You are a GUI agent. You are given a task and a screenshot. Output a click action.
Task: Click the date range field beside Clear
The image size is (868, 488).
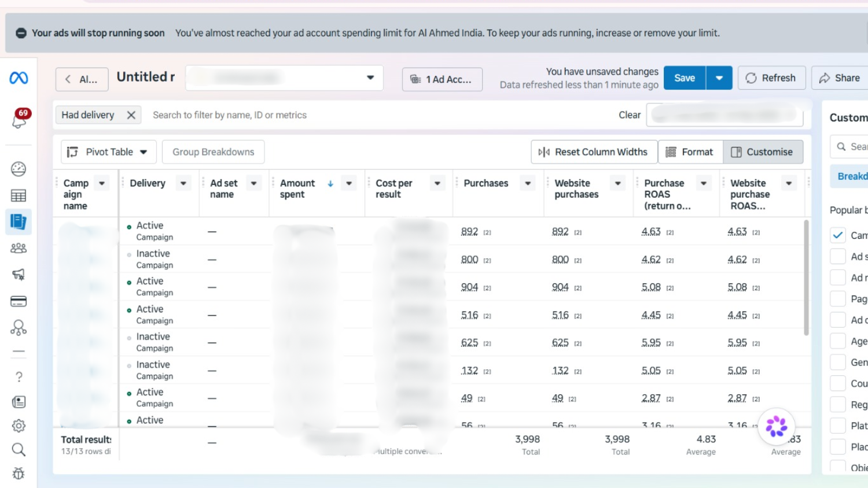pyautogui.click(x=724, y=115)
